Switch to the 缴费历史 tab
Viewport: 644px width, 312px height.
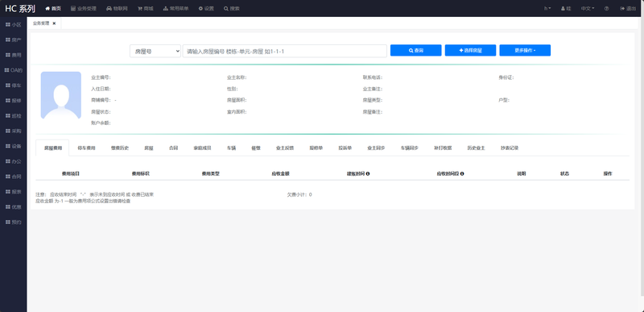pos(119,148)
